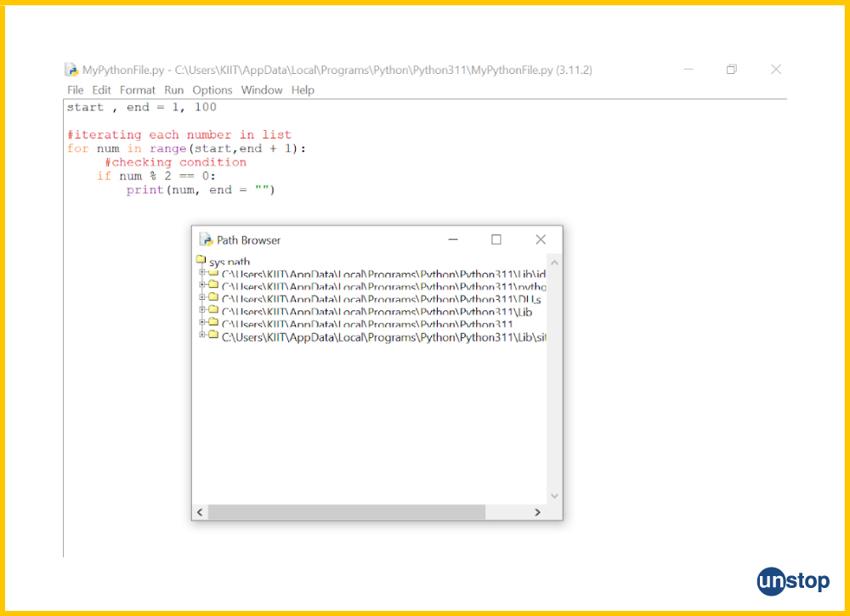
Task: Click the Path Browser scroll-left arrow
Action: click(x=200, y=512)
